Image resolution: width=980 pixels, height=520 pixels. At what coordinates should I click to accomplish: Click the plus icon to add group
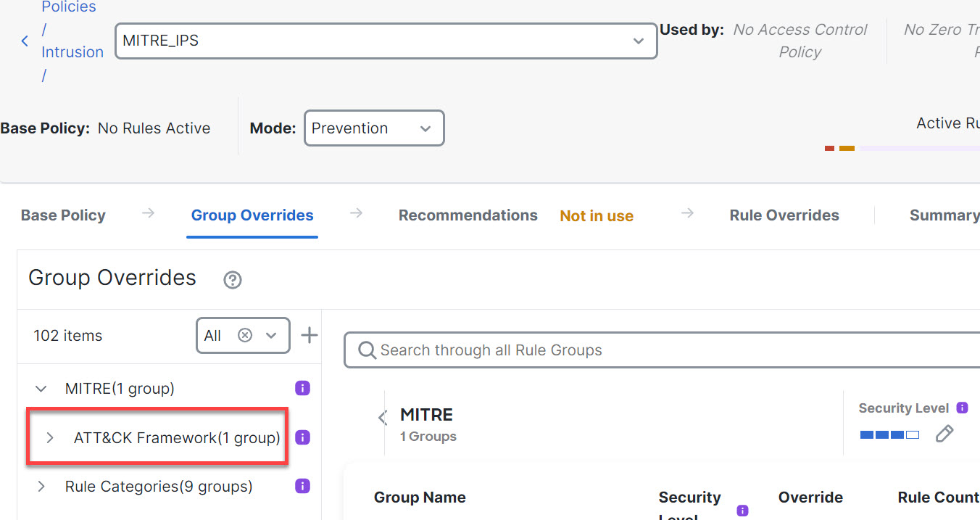point(310,335)
